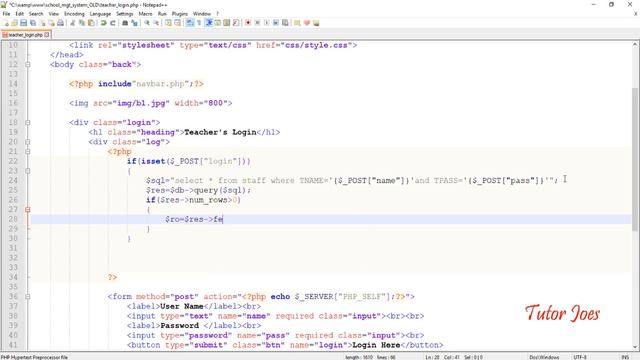Open the Search menu
Screen dimensions: 640x360
(x=36, y=14)
